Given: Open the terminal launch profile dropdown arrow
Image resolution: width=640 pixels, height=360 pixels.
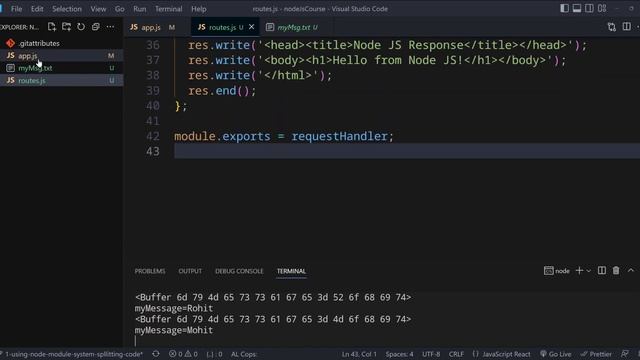Looking at the screenshot, I should click(x=589, y=271).
